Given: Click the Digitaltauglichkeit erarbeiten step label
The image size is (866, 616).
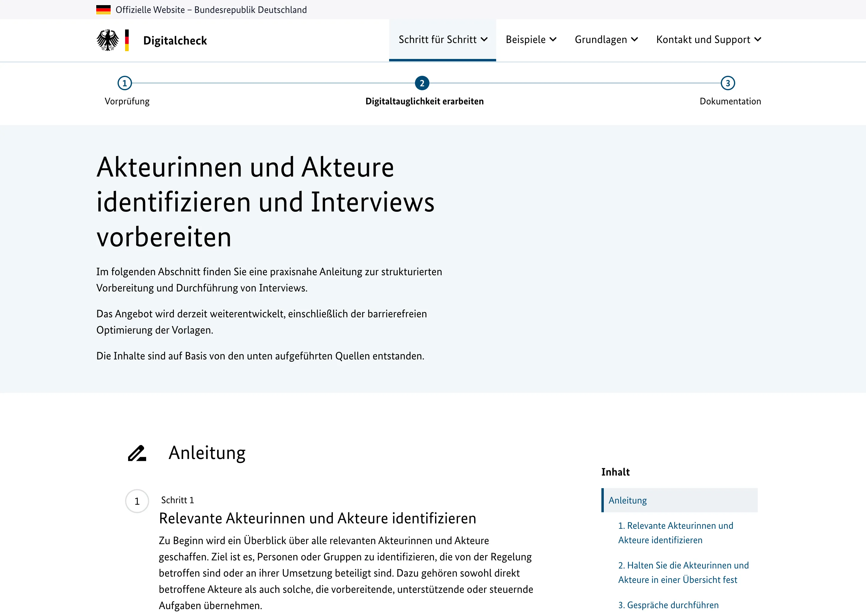Looking at the screenshot, I should click(424, 101).
